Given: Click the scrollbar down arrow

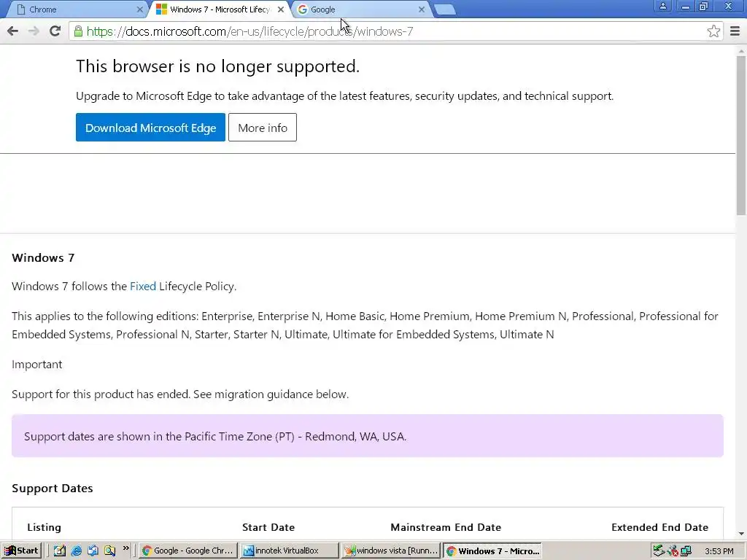Looking at the screenshot, I should (x=741, y=534).
